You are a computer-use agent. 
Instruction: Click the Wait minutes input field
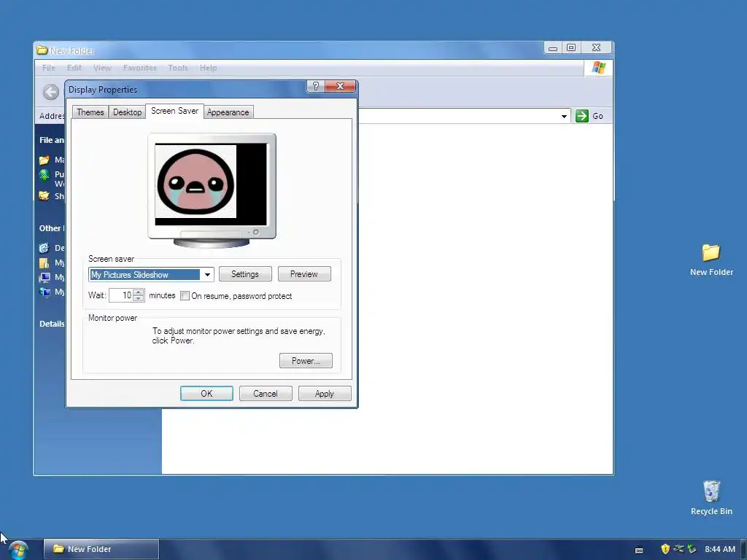121,295
